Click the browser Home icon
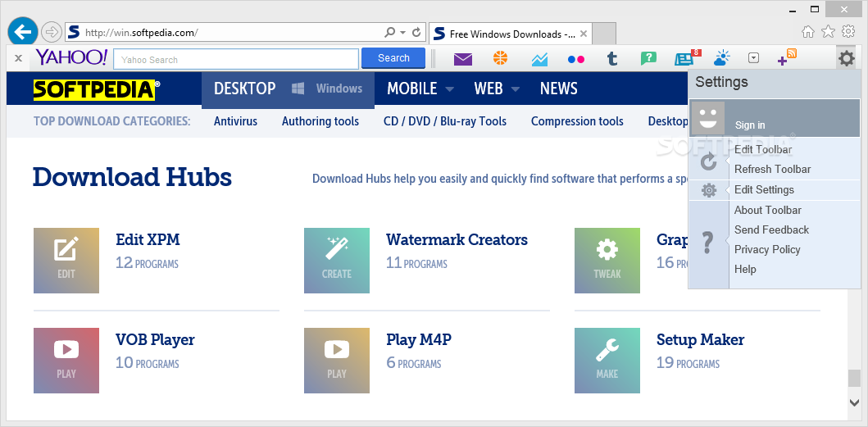 tap(808, 32)
